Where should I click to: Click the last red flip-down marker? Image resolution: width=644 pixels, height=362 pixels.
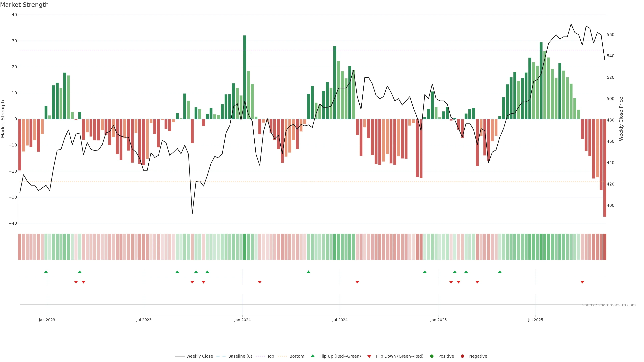[x=582, y=282]
